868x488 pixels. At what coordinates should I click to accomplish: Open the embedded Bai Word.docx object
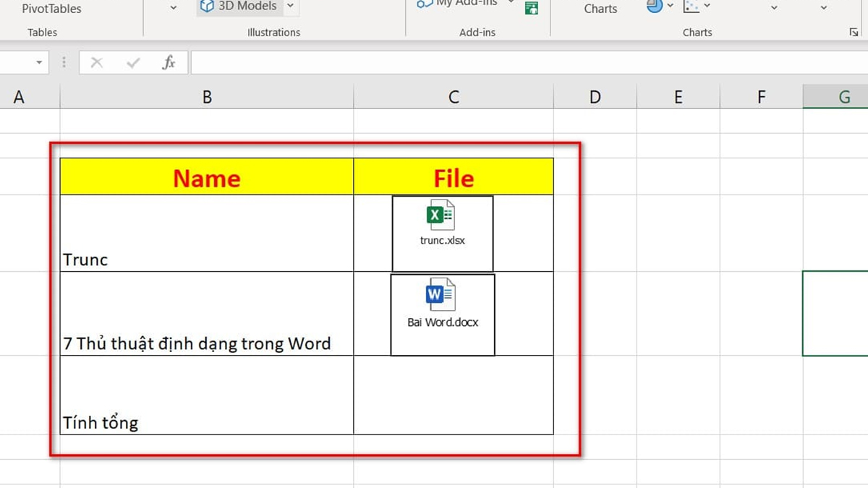(442, 312)
